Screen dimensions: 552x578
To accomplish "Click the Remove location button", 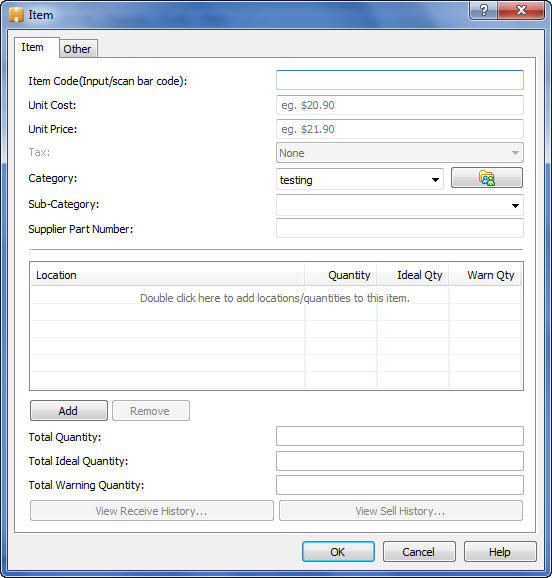I will (151, 411).
